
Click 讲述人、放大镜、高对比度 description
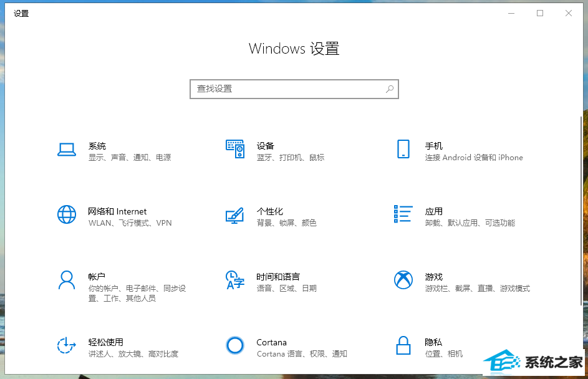coord(133,354)
